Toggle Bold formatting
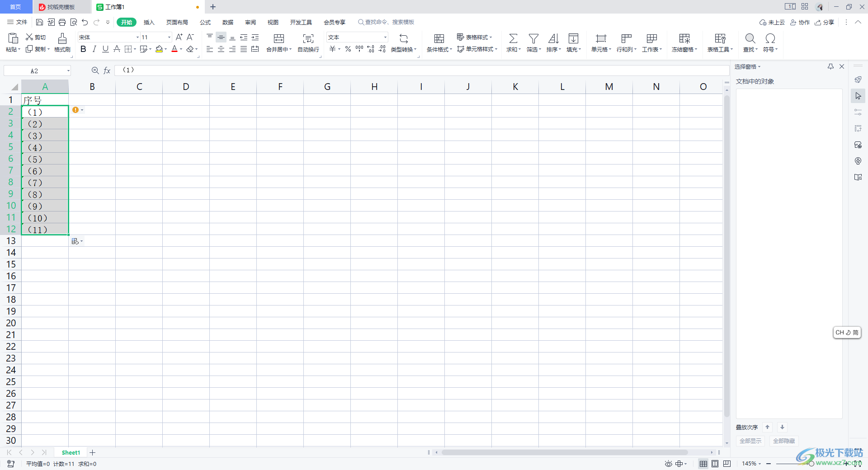 pyautogui.click(x=83, y=49)
